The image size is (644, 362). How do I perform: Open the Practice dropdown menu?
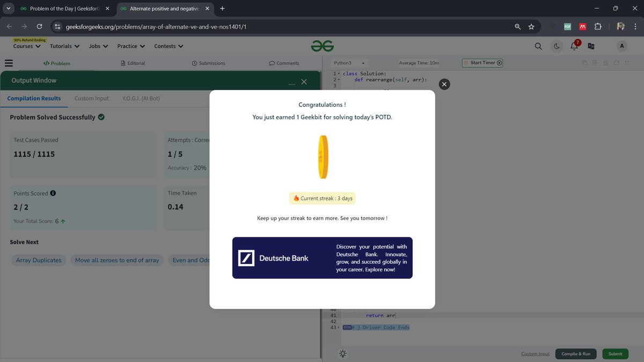(131, 46)
